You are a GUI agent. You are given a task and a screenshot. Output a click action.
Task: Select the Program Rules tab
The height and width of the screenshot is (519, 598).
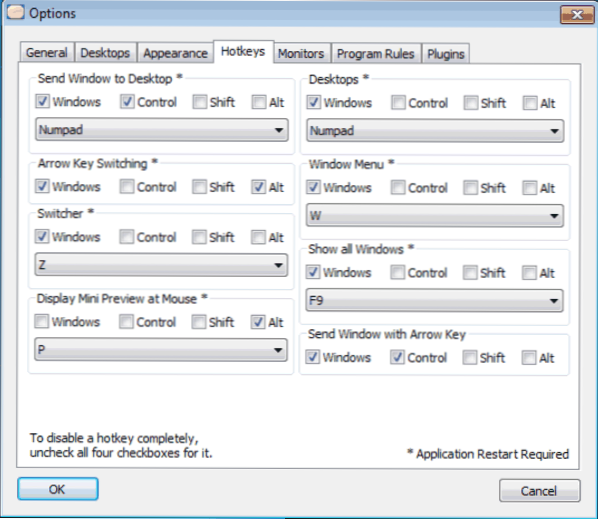pos(376,54)
